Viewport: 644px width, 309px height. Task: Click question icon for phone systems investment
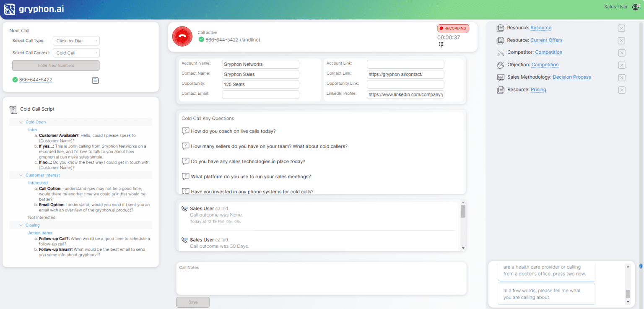coord(185,191)
